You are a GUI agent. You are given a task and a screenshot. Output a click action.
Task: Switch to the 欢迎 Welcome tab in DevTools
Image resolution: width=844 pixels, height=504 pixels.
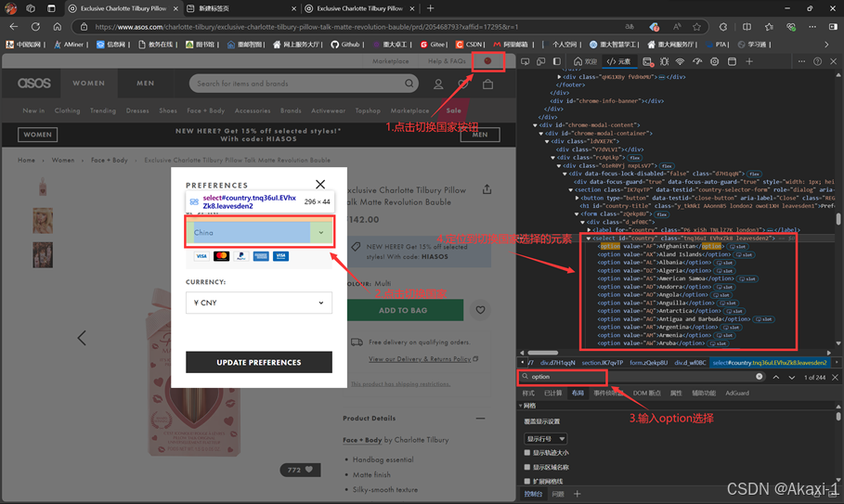tap(585, 61)
